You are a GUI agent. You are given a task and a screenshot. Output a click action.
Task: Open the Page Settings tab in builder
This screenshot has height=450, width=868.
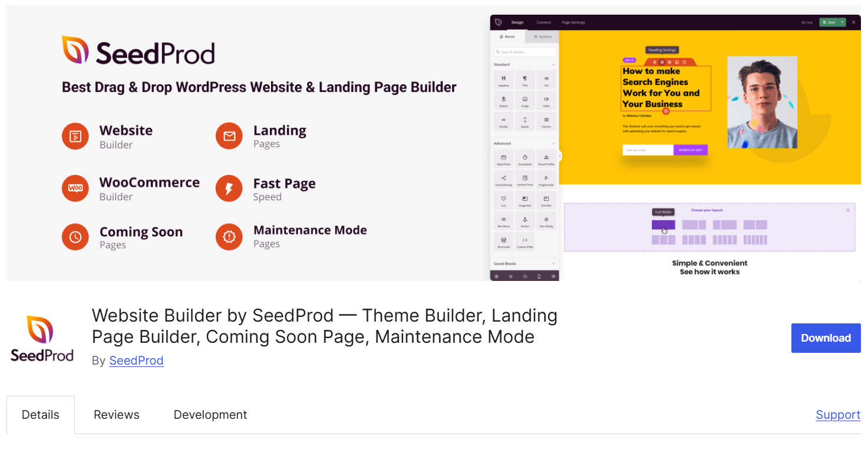pos(573,22)
